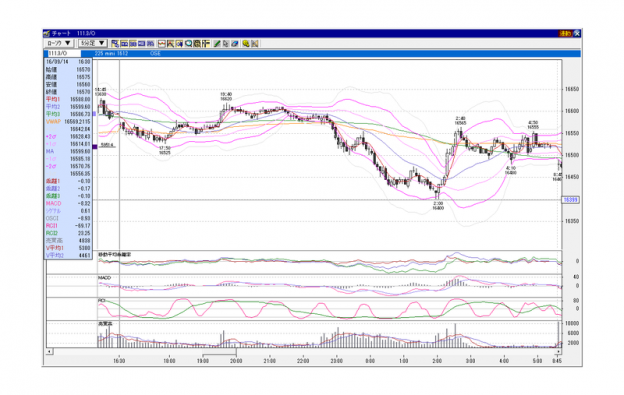Click the bracket range marker on the time axis
Viewport: 624px width, 395px height.
click(219, 353)
